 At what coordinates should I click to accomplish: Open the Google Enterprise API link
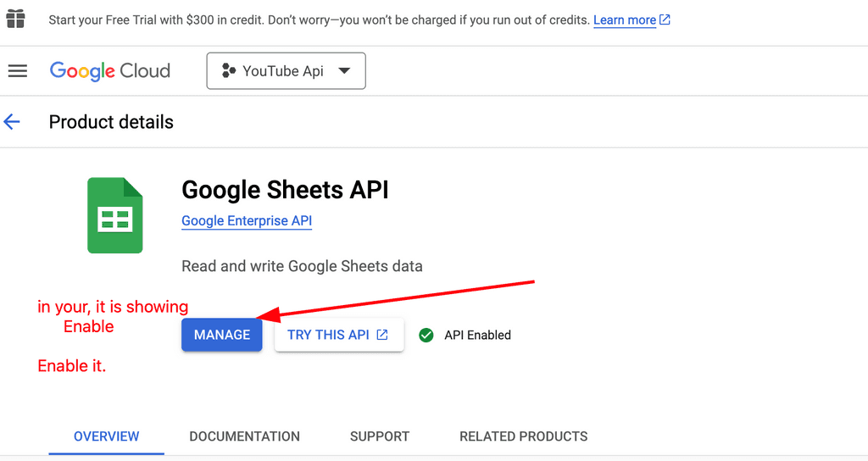point(247,221)
